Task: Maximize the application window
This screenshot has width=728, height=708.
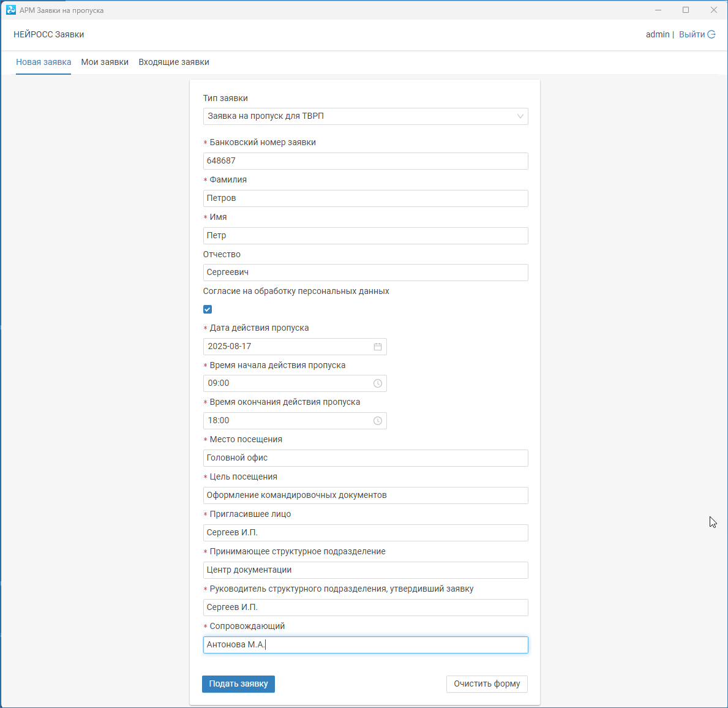Action: tap(686, 10)
